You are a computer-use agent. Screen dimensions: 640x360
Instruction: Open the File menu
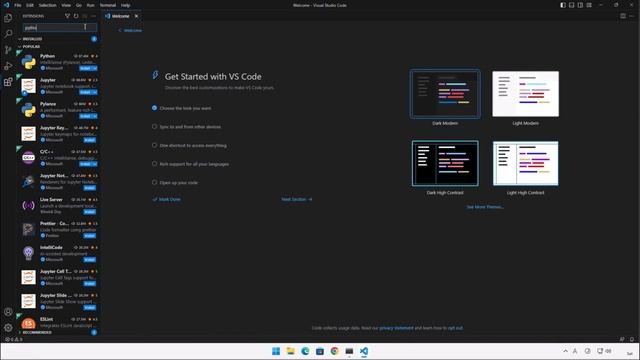18,5
